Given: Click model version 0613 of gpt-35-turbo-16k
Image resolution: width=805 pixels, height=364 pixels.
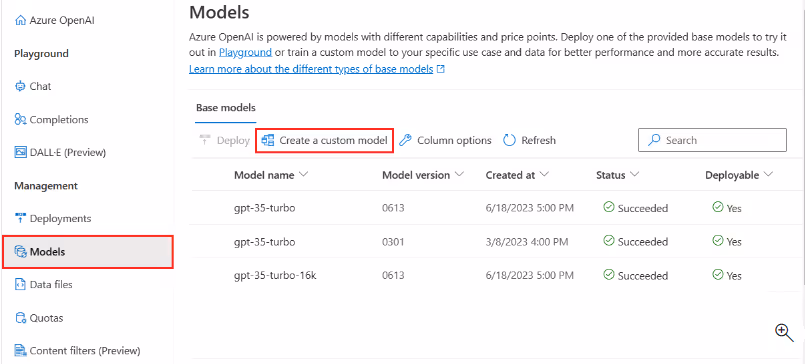Looking at the screenshot, I should [x=393, y=275].
